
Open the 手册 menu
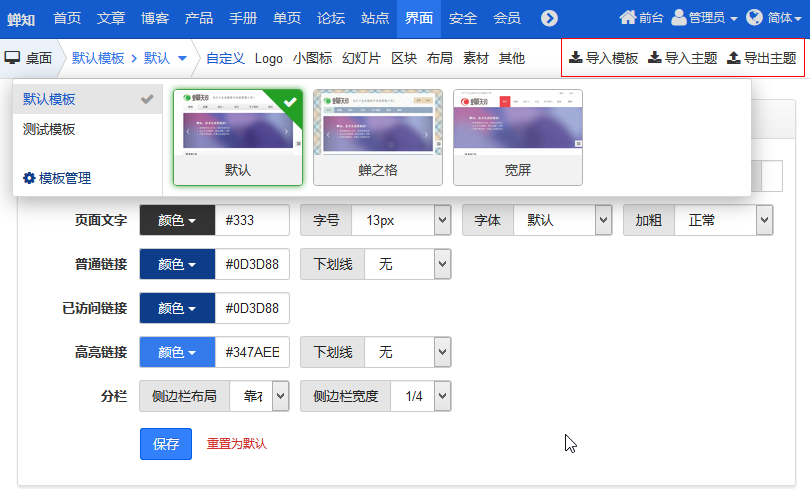243,19
